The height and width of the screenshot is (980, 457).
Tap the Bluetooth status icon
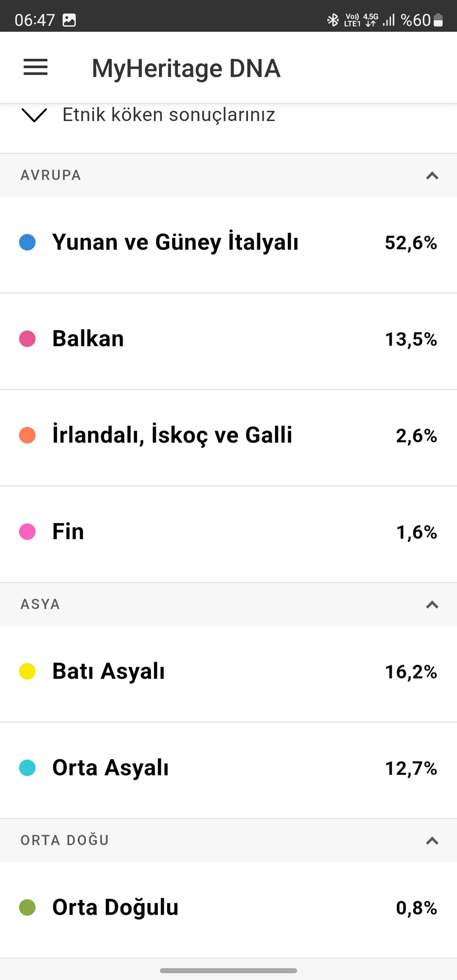point(333,20)
